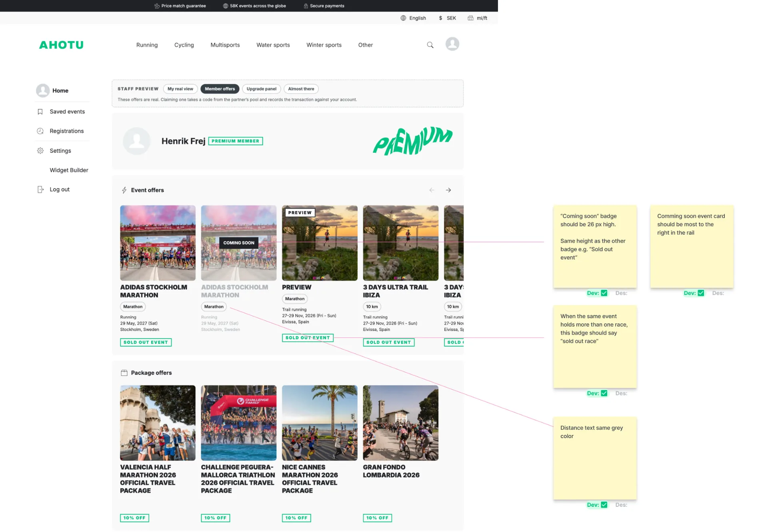Open the search magnifier icon

tap(430, 45)
